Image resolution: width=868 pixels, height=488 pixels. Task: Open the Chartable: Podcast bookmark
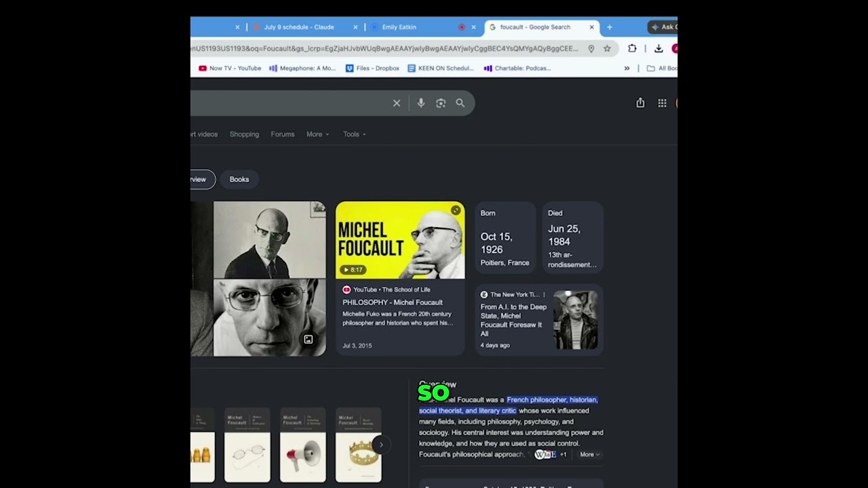click(x=517, y=68)
